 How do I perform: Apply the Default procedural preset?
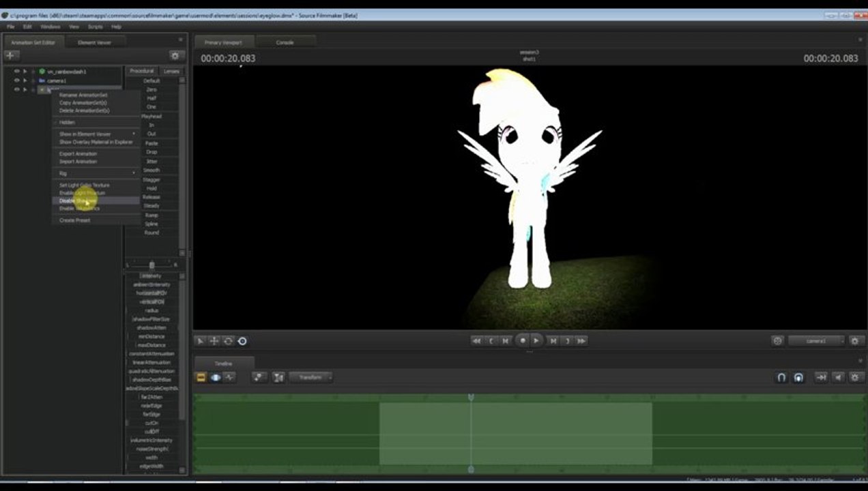click(151, 80)
